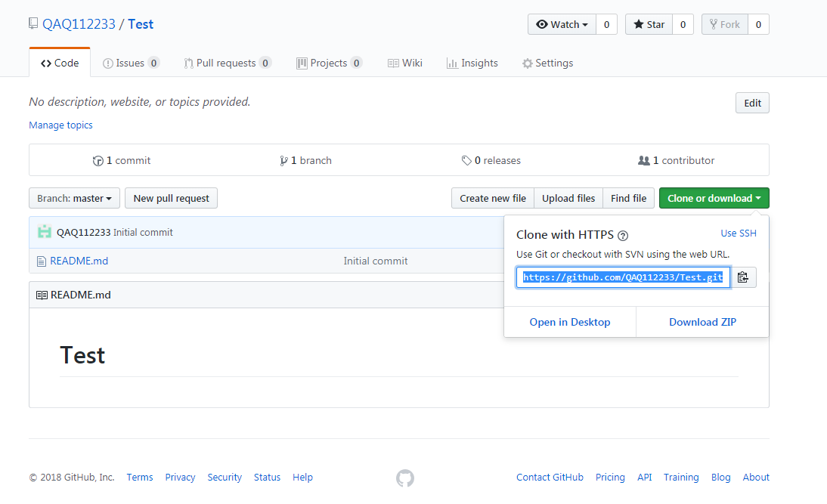Image resolution: width=827 pixels, height=504 pixels.
Task: Click the help icon beside Clone with HTTPS
Action: click(623, 236)
